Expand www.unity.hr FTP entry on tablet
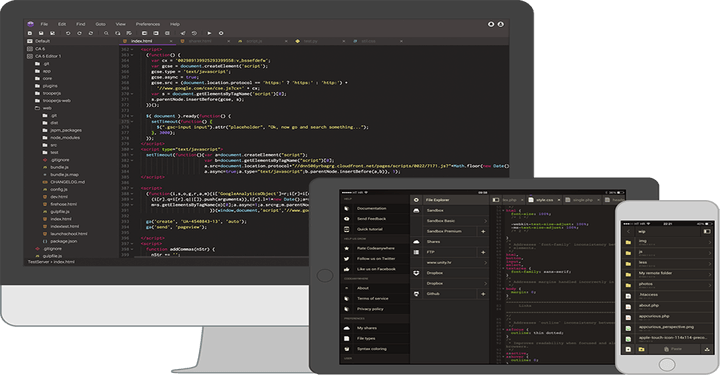Image resolution: width=720 pixels, height=375 pixels. coord(485,263)
